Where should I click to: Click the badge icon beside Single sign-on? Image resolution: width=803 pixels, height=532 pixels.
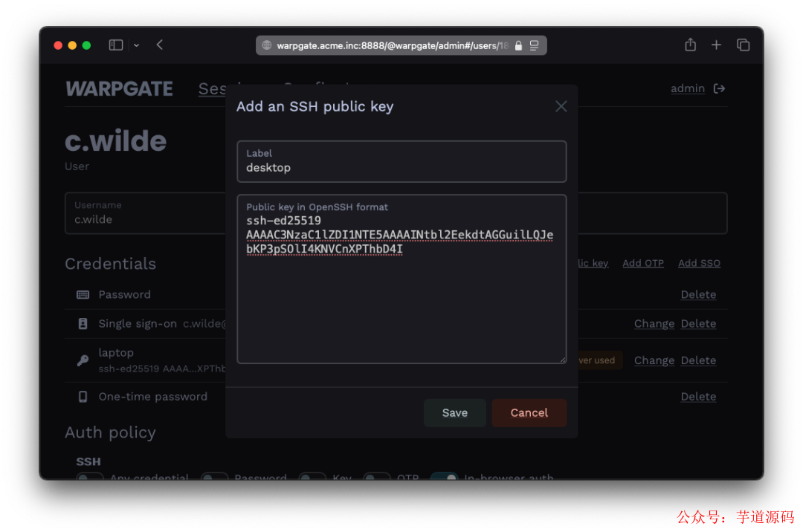[x=83, y=324]
